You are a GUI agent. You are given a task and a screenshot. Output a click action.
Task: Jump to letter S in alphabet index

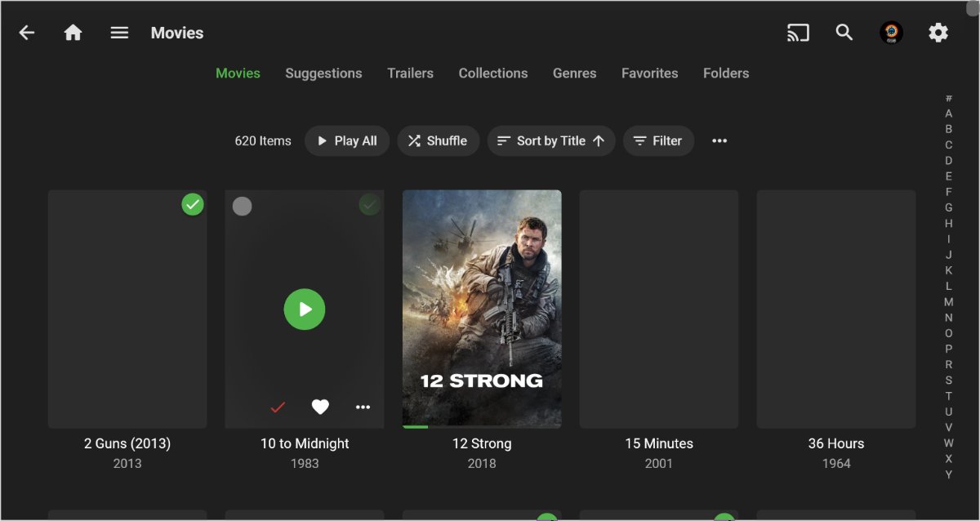tap(948, 381)
